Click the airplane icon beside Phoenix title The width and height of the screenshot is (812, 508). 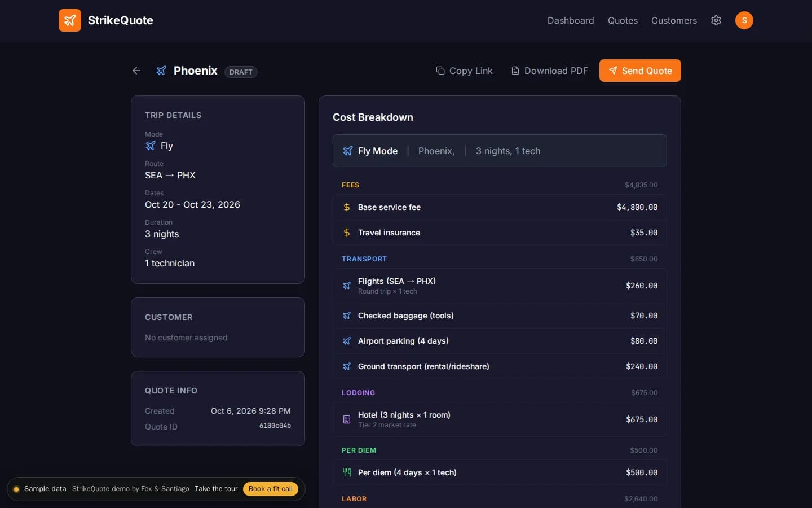point(161,71)
